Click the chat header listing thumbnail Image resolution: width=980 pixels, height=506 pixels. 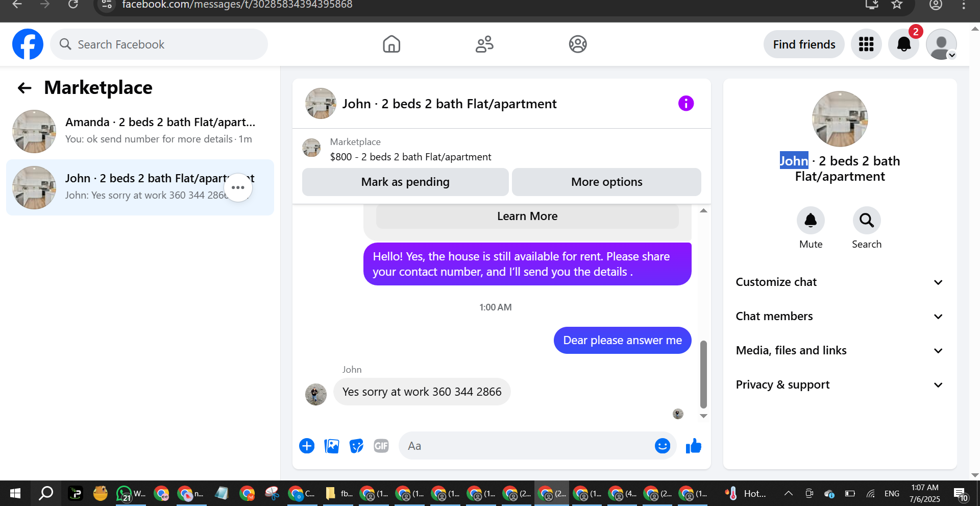click(x=321, y=104)
